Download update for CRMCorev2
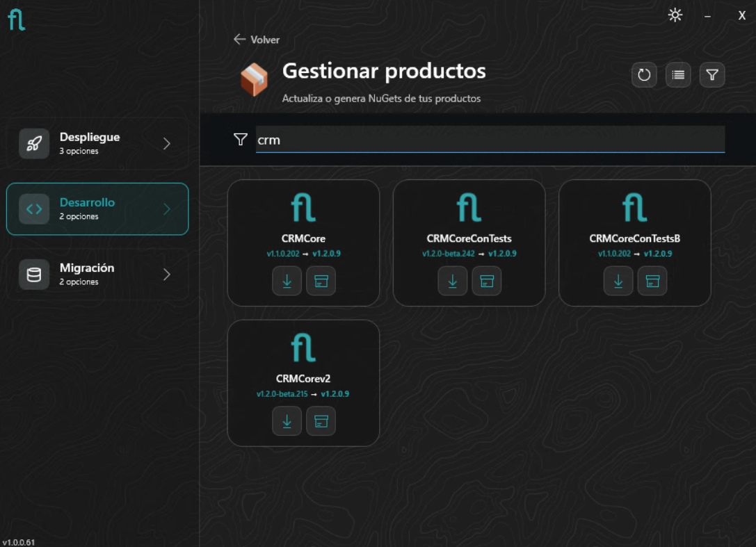756x547 pixels. (287, 421)
